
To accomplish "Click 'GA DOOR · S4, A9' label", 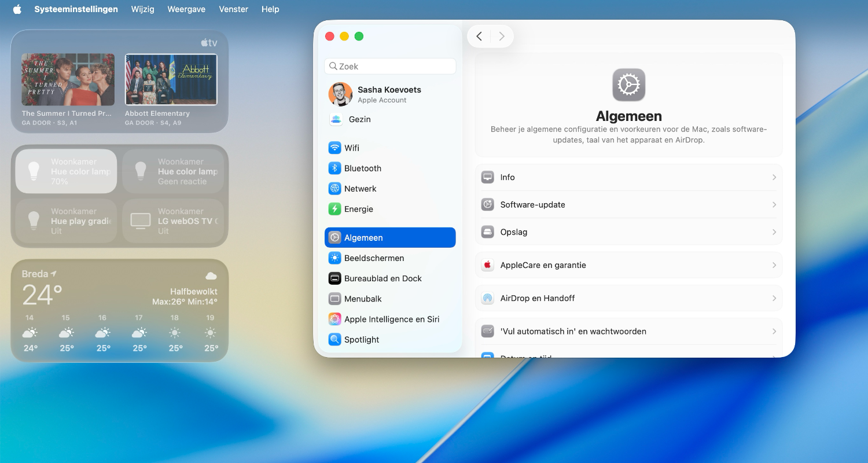I will click(153, 123).
